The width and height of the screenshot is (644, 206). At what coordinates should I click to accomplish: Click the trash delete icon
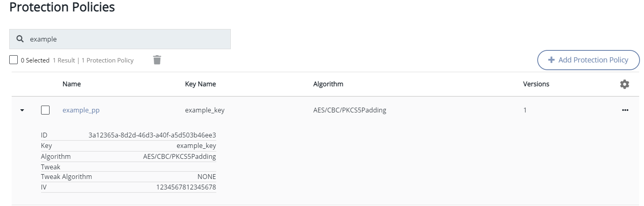tap(157, 60)
